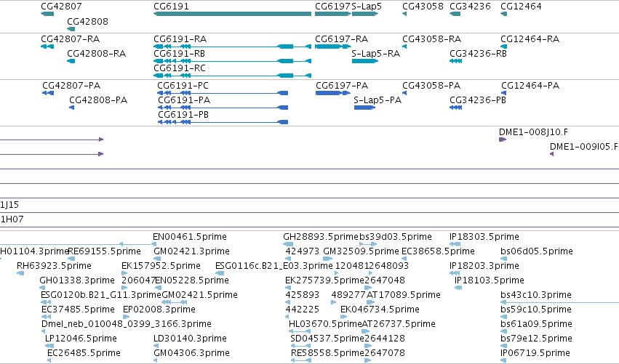
Task: Click the CG12464-RA transcript label
Action: coord(530,39)
